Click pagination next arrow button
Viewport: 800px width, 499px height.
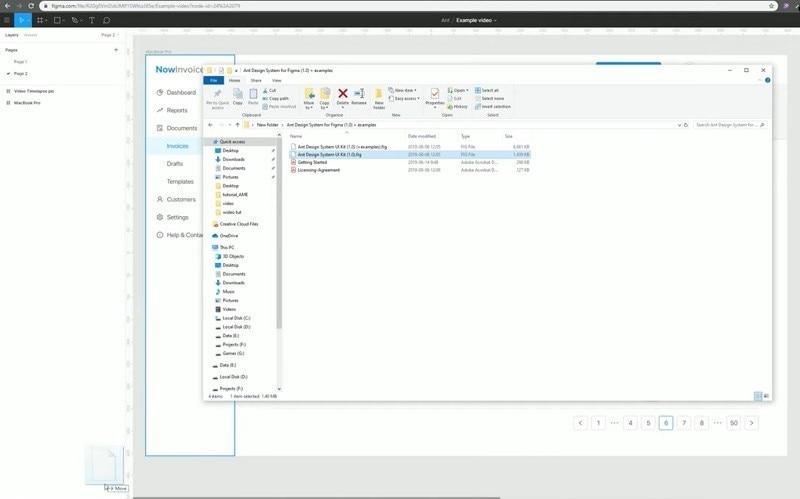click(x=752, y=422)
